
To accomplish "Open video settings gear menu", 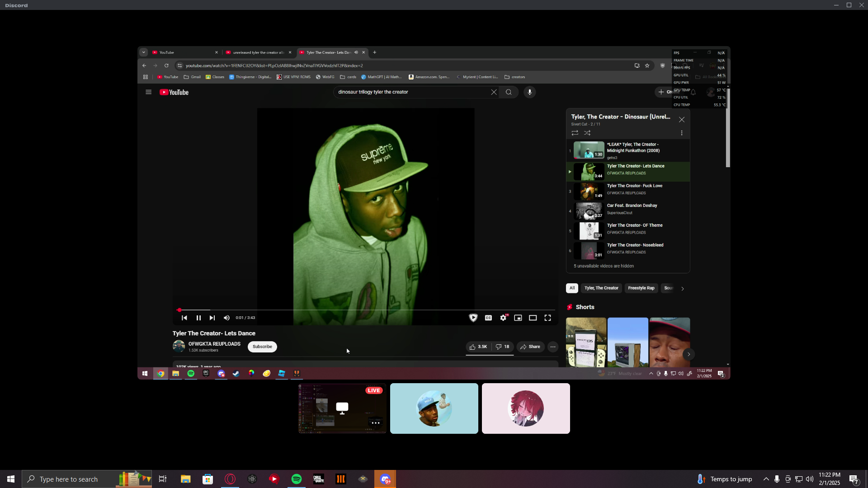I will click(x=503, y=318).
